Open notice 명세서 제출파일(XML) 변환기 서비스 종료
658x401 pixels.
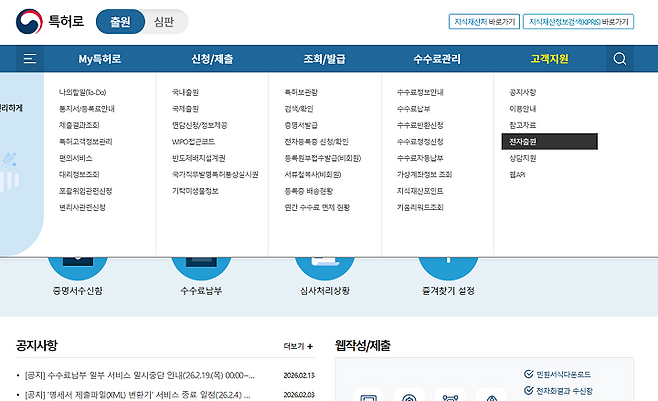[x=137, y=395]
